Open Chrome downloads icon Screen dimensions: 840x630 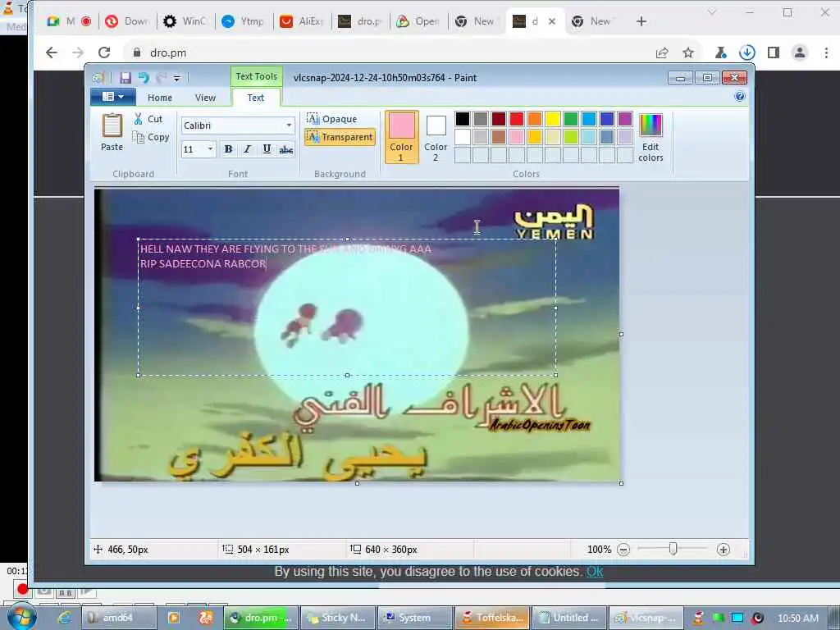(x=746, y=52)
